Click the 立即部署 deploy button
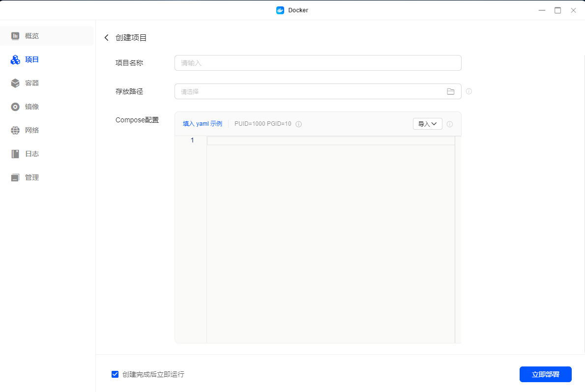The height and width of the screenshot is (392, 585). coord(546,374)
